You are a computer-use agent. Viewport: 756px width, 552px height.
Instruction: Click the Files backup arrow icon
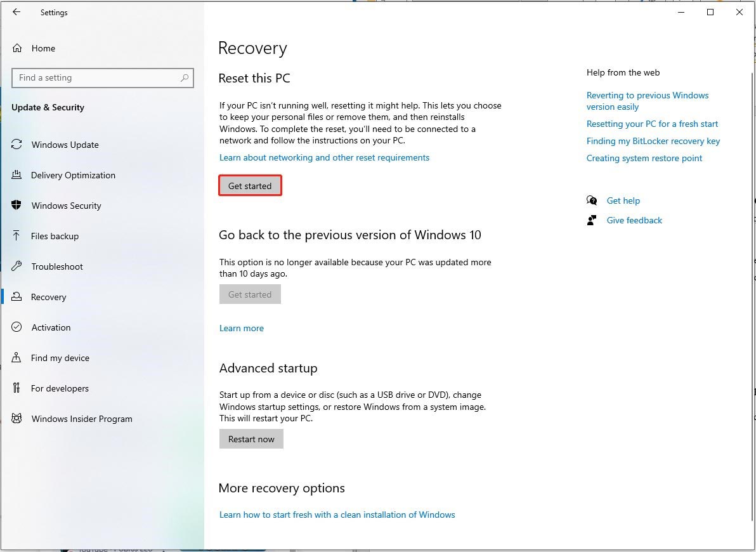pyautogui.click(x=16, y=235)
